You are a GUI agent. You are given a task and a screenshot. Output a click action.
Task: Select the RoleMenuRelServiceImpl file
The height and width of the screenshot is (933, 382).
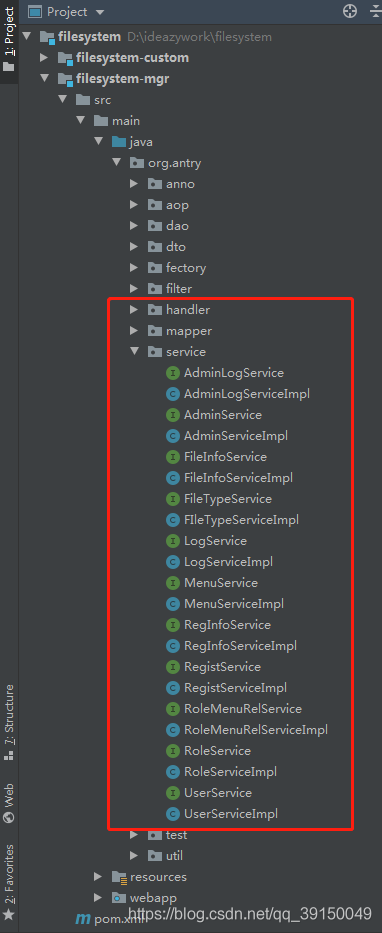[256, 730]
